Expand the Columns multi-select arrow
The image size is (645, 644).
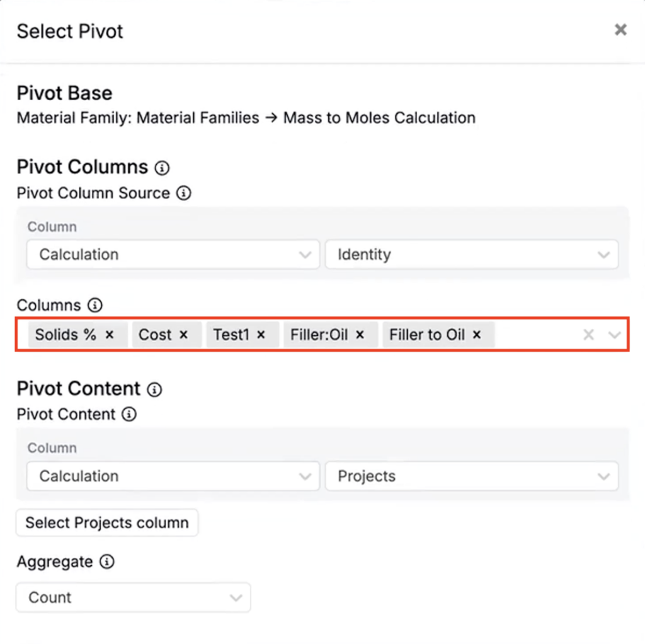click(614, 335)
